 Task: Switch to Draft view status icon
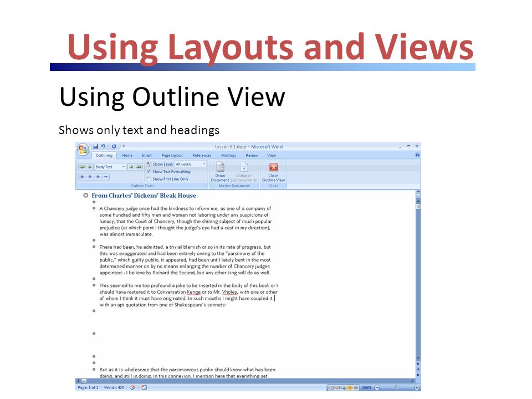[x=355, y=387]
